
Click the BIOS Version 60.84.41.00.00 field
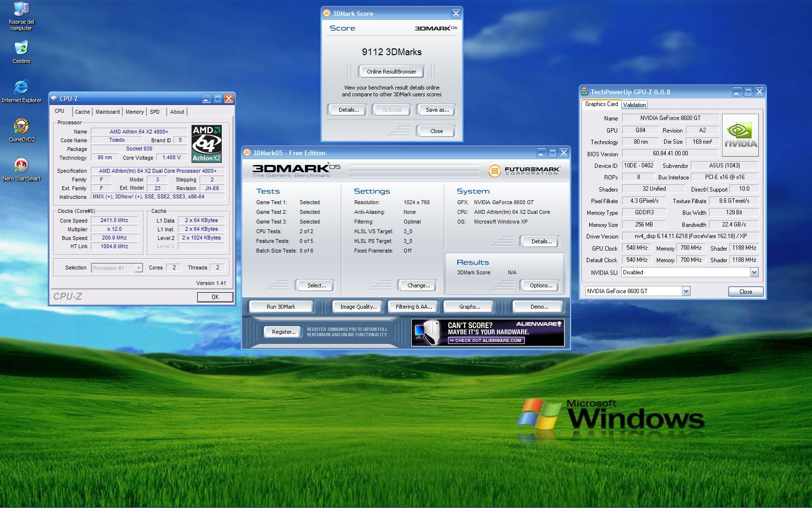[x=670, y=153]
